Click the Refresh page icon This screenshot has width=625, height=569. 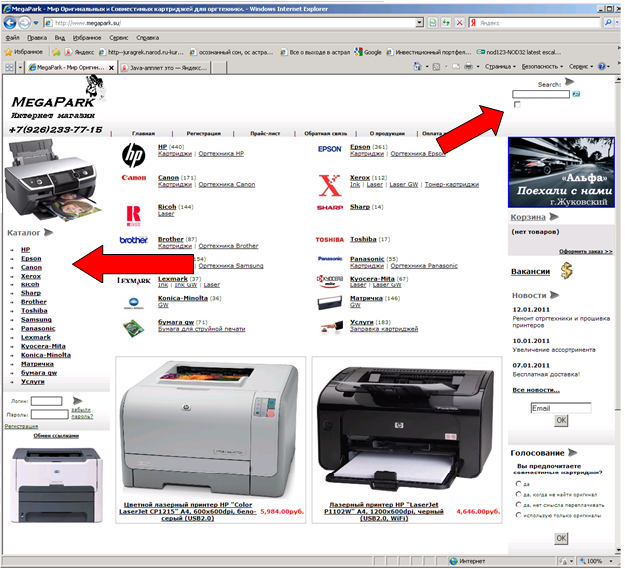(446, 23)
